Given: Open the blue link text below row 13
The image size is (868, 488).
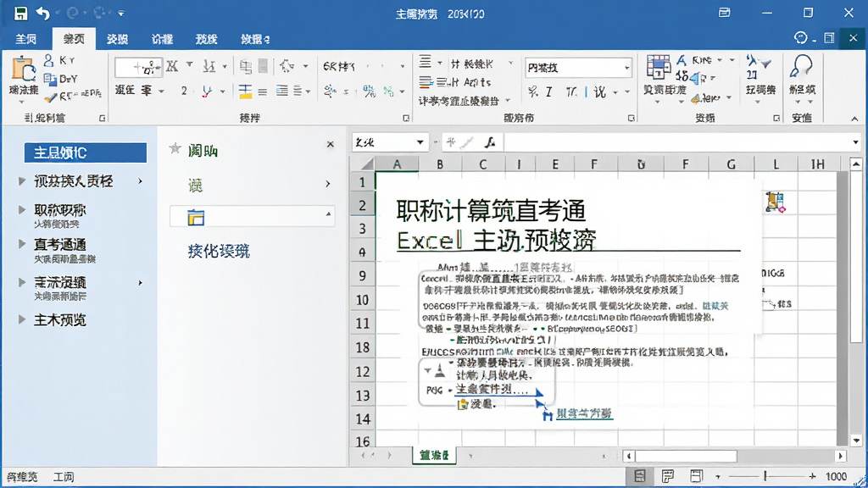Looking at the screenshot, I should point(584,413).
